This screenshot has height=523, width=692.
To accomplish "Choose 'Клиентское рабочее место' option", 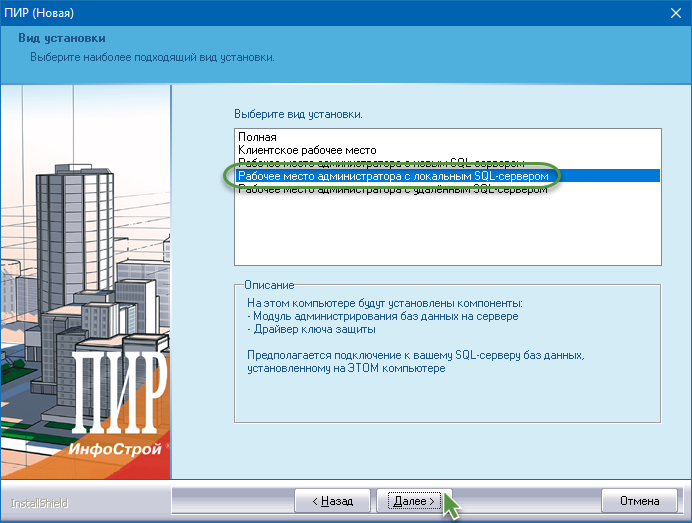I will click(x=448, y=150).
